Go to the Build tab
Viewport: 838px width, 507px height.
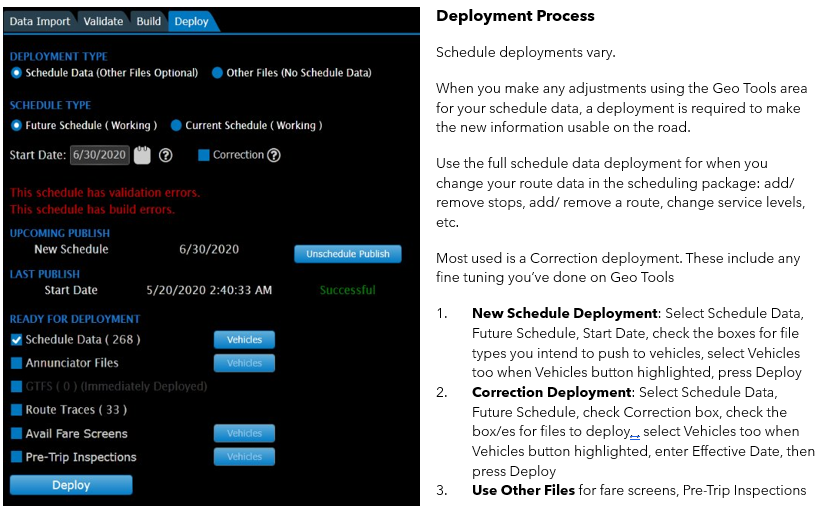point(148,21)
